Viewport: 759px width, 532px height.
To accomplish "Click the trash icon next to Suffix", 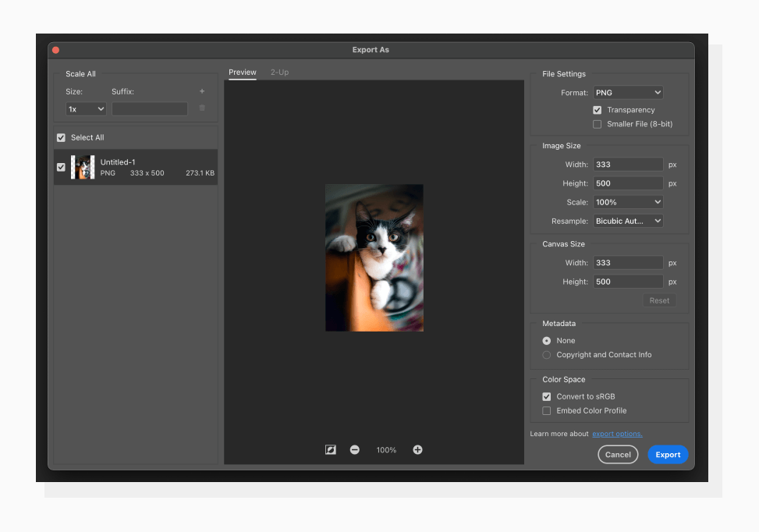I will (x=201, y=108).
